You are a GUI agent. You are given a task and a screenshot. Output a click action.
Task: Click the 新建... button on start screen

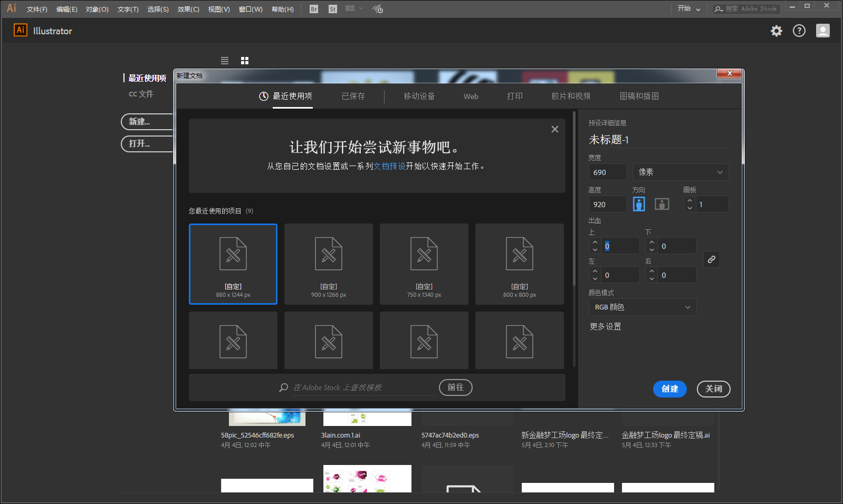point(147,122)
